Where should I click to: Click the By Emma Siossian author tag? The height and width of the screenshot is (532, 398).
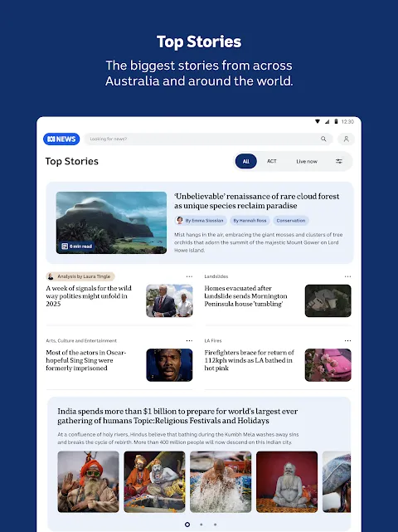click(x=201, y=221)
